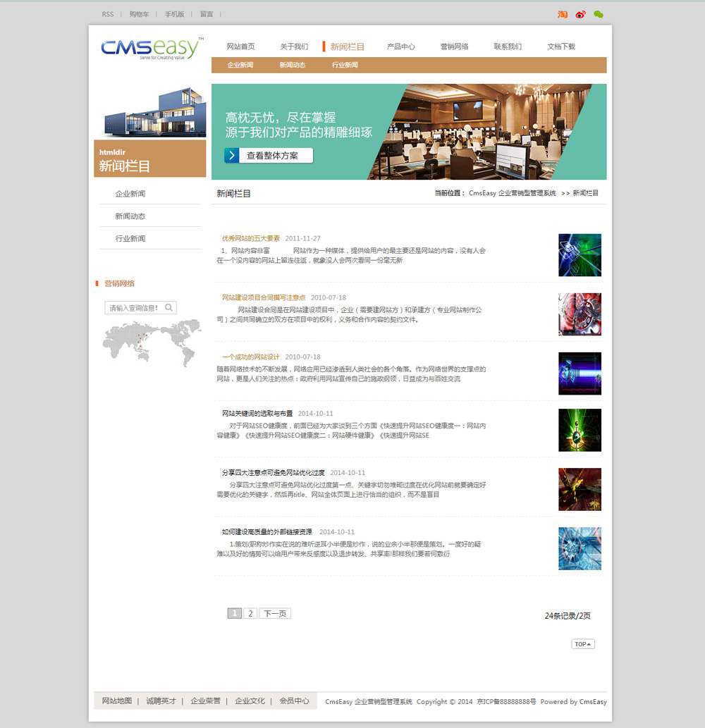Open 新闻动态 in the left sidebar
Screen dimensions: 705x728
tap(130, 216)
